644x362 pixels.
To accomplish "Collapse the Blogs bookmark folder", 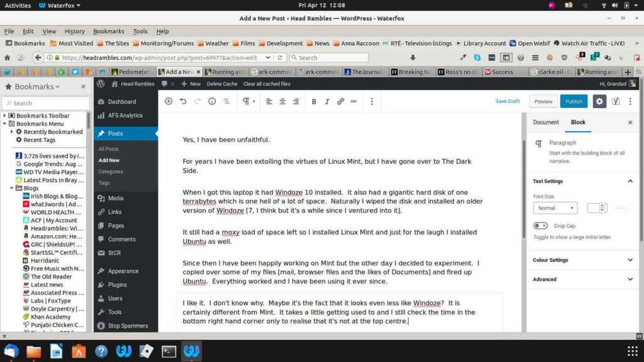I will tap(11, 188).
